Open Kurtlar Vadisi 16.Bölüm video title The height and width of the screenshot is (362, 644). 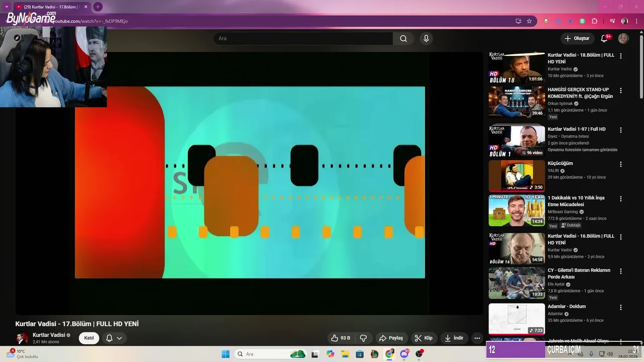click(581, 239)
